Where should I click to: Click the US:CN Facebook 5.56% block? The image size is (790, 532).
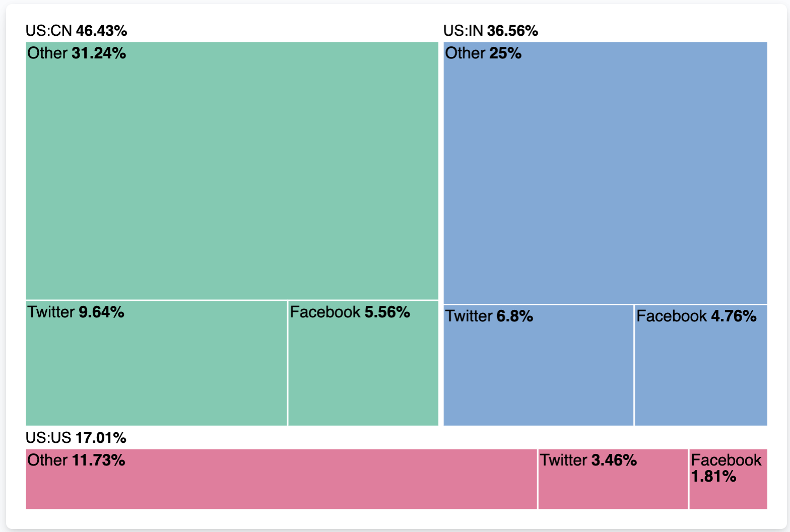pos(363,363)
